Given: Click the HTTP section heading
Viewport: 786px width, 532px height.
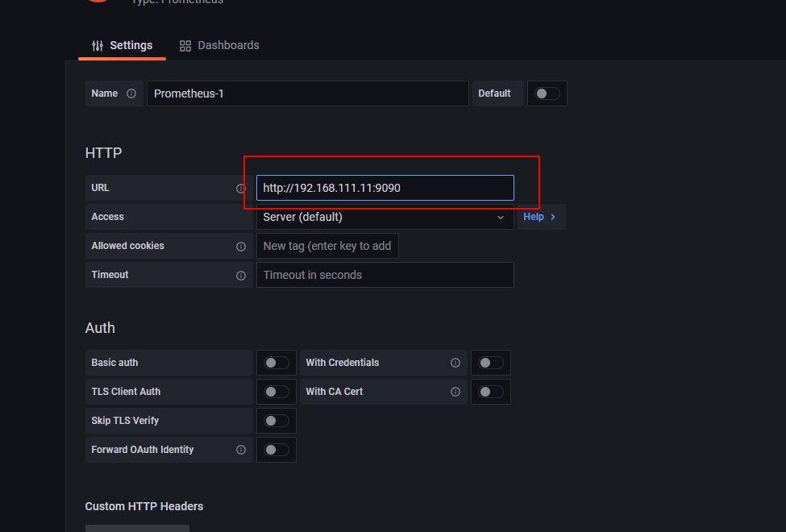Looking at the screenshot, I should (x=104, y=153).
